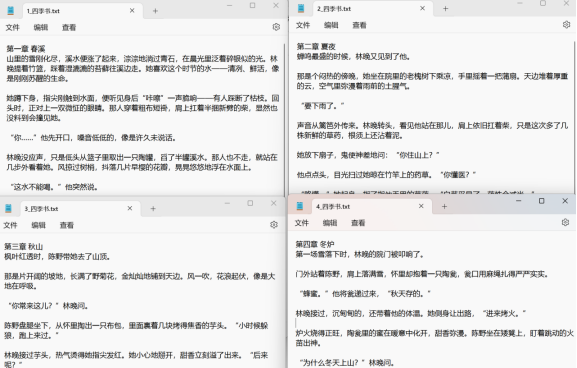Click line "为什么冬天上山？" 林晚问。

click(x=347, y=362)
